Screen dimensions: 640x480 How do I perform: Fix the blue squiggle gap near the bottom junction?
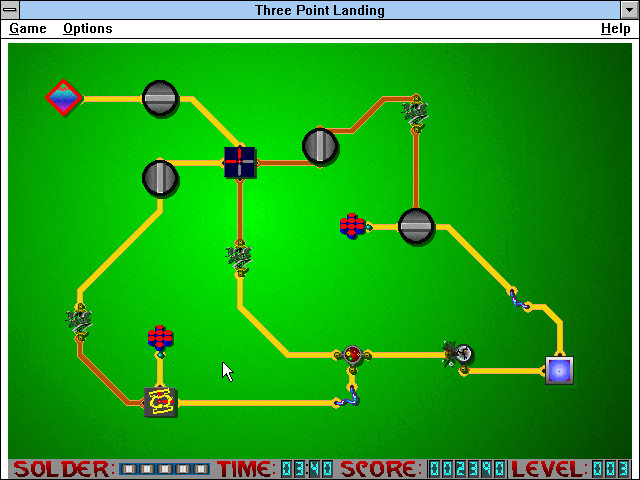point(348,397)
